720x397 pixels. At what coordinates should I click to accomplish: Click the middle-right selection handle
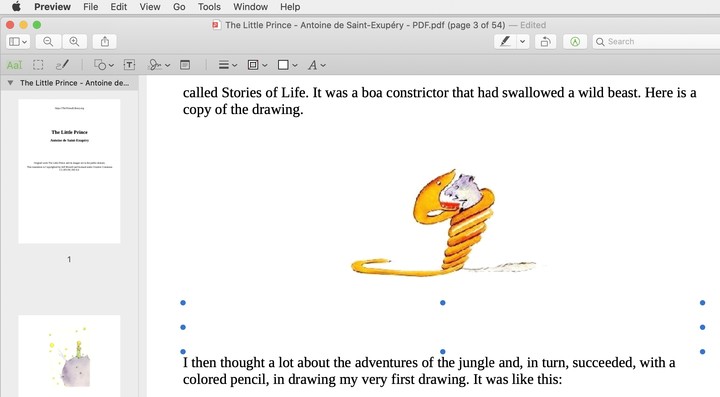[703, 327]
